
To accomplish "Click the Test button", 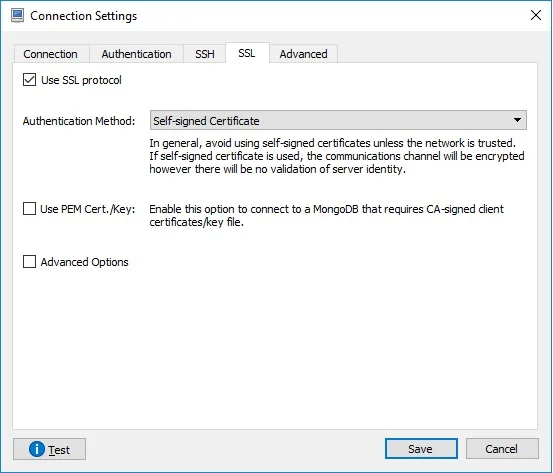I will 49,449.
